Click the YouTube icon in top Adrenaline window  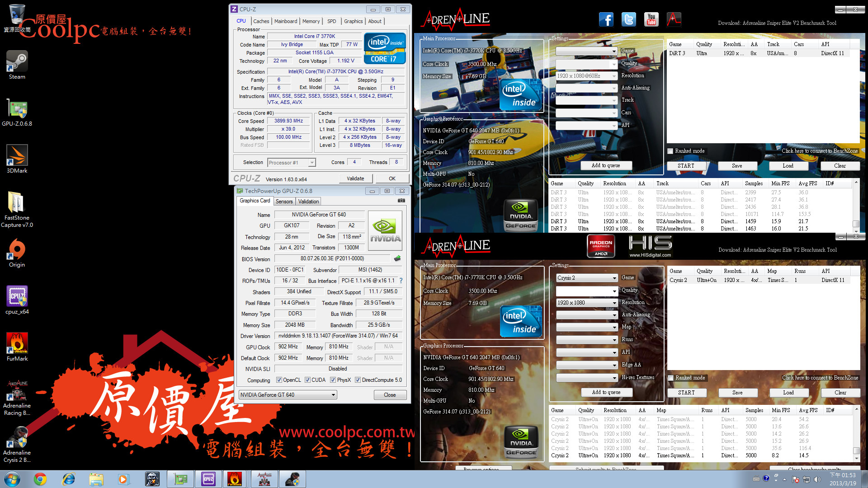[x=651, y=19]
